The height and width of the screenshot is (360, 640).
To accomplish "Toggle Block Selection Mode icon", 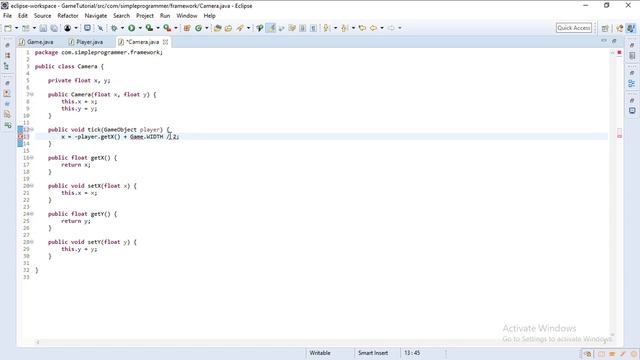I will [x=302, y=28].
